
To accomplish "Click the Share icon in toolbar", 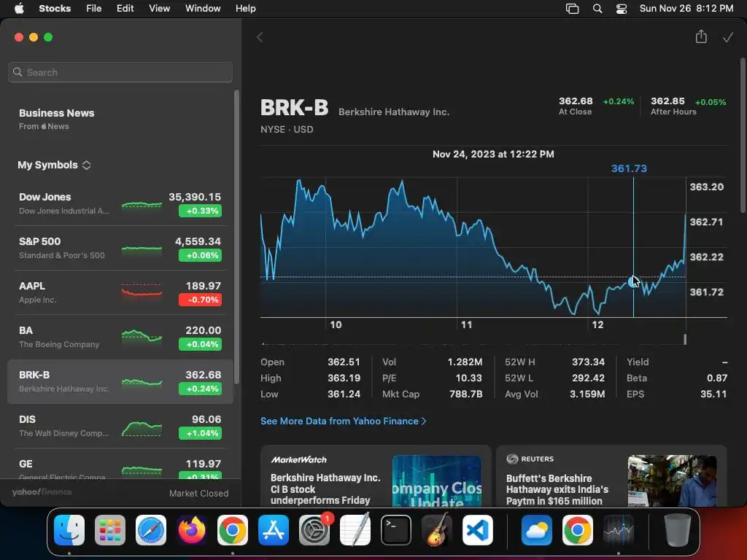I will coord(701,36).
